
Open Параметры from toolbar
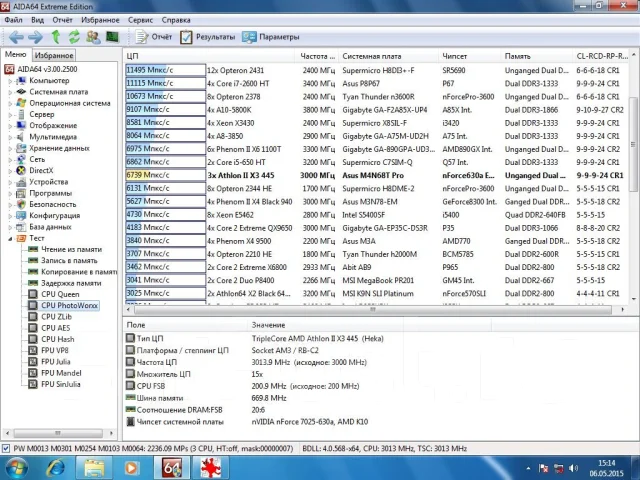click(x=271, y=37)
